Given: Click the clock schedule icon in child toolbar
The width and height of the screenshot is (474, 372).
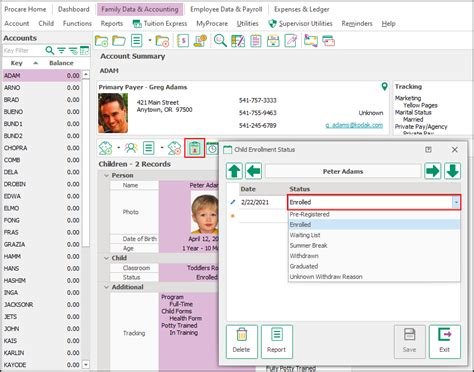Looking at the screenshot, I should pos(212,148).
